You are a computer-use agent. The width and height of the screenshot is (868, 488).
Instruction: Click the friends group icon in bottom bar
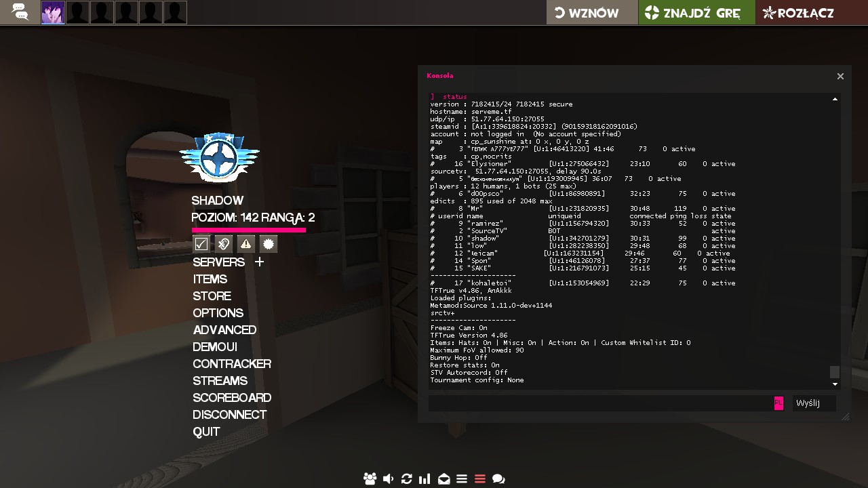coord(370,479)
